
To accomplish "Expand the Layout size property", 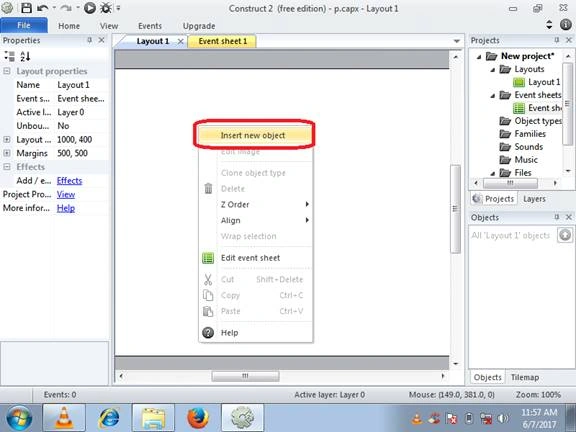I will tap(7, 140).
